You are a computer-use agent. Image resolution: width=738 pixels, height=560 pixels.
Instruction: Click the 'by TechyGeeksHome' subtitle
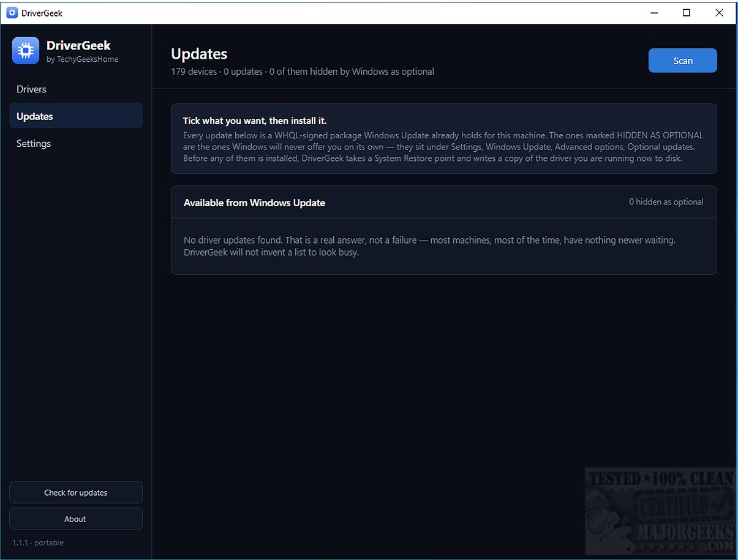(x=82, y=59)
